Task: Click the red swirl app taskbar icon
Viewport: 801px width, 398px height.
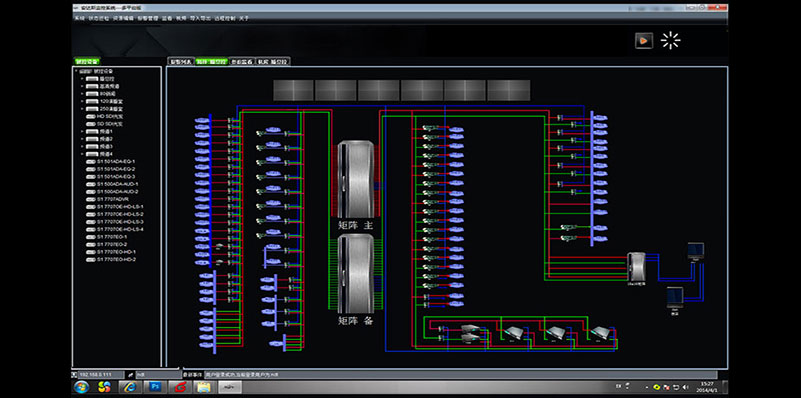Action: click(179, 387)
